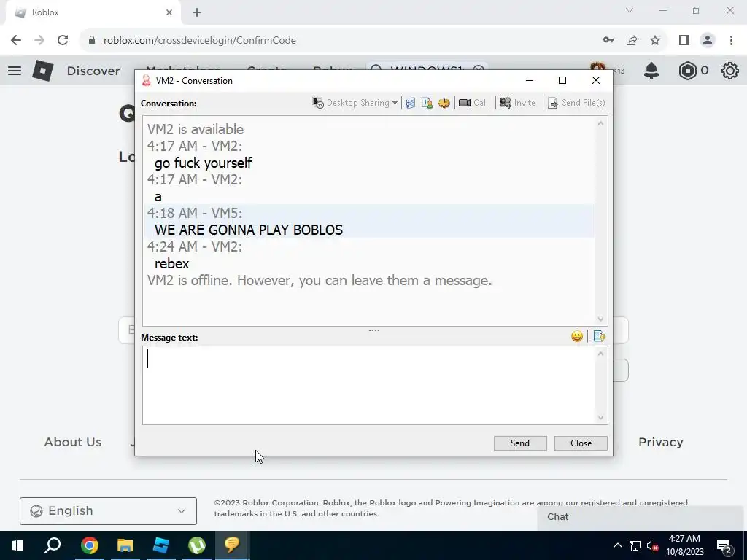The height and width of the screenshot is (560, 747).
Task: Open Chrome profile avatar menu
Action: pyautogui.click(x=708, y=41)
